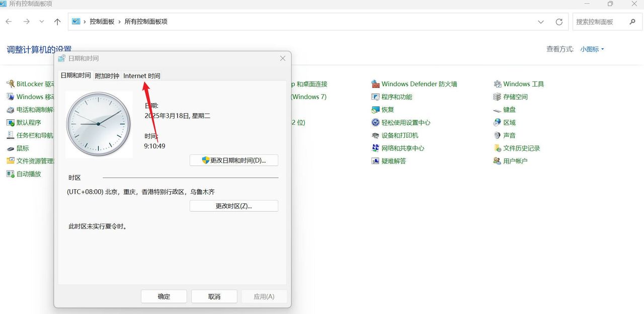Screen dimensions: 644x314
Task: Click the (UTC+08:00) time zone text
Action: coord(141,192)
